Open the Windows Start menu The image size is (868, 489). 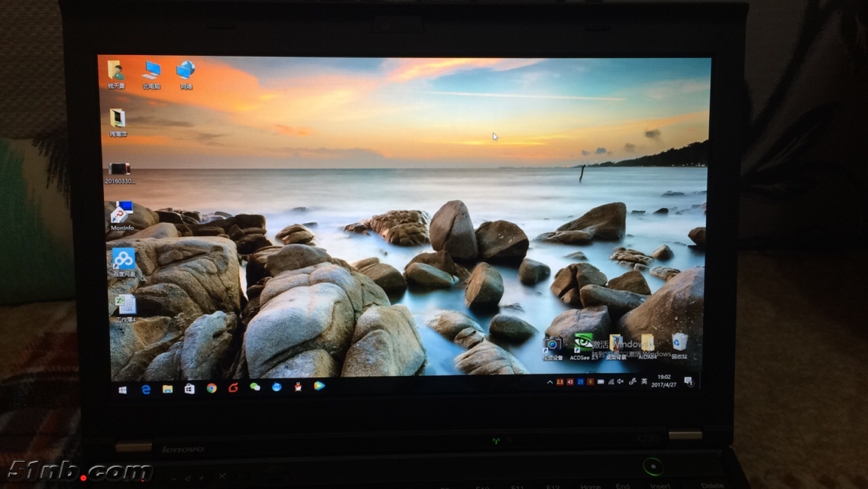pyautogui.click(x=123, y=390)
